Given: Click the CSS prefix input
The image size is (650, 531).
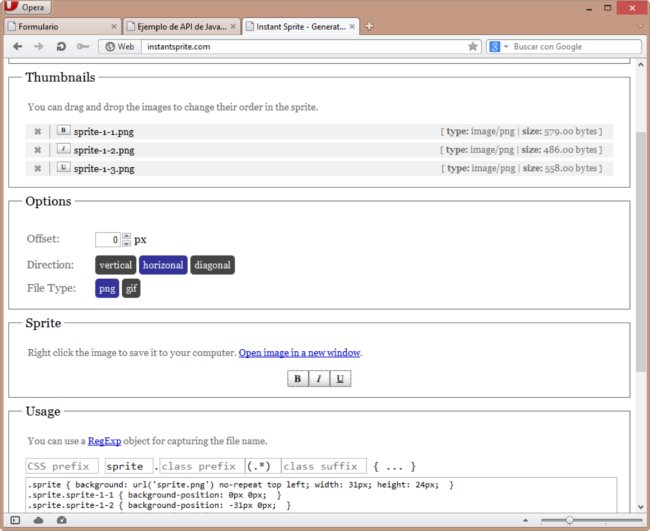Looking at the screenshot, I should tap(62, 466).
